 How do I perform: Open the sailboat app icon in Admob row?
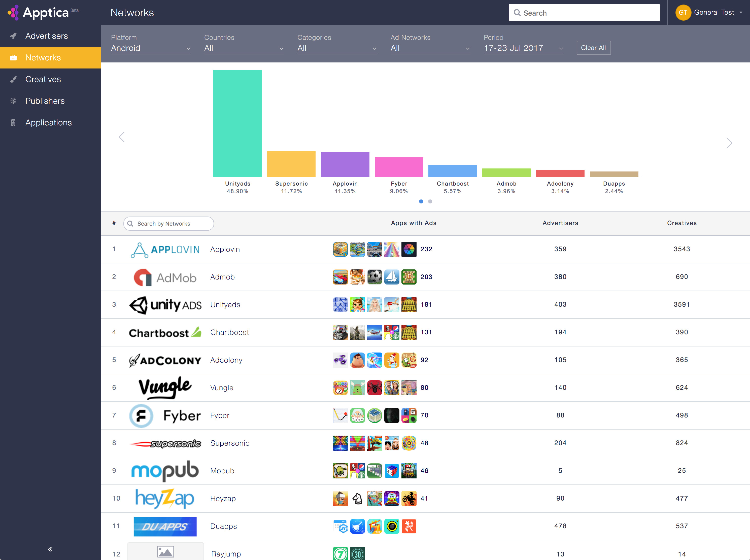(392, 277)
